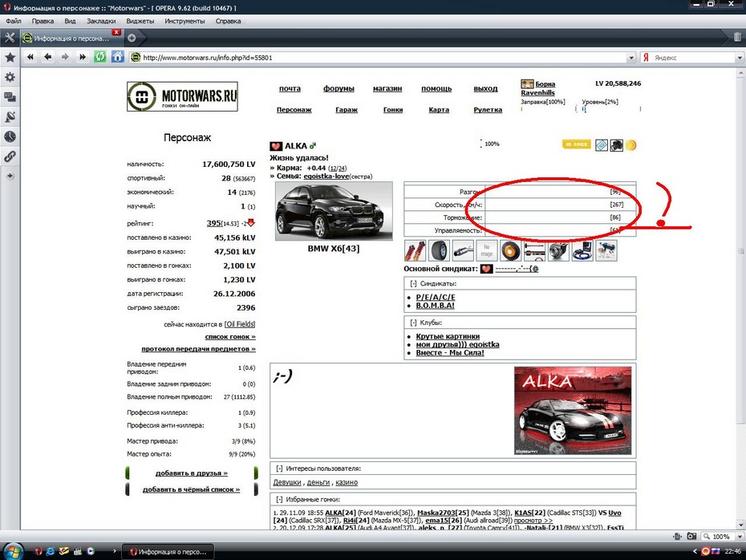Open the Справка menu
The height and width of the screenshot is (560, 746).
point(228,21)
